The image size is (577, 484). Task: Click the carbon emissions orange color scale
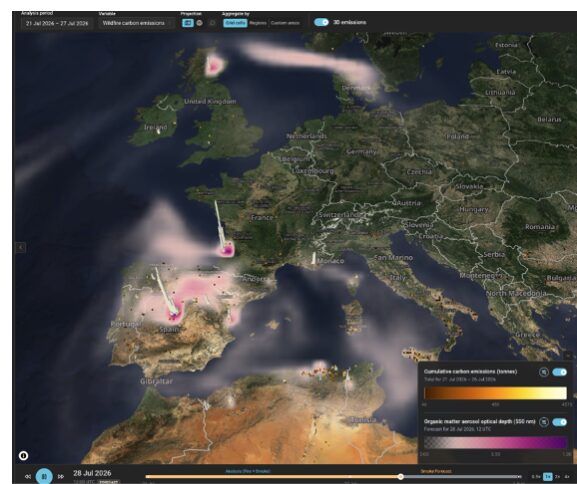[495, 393]
